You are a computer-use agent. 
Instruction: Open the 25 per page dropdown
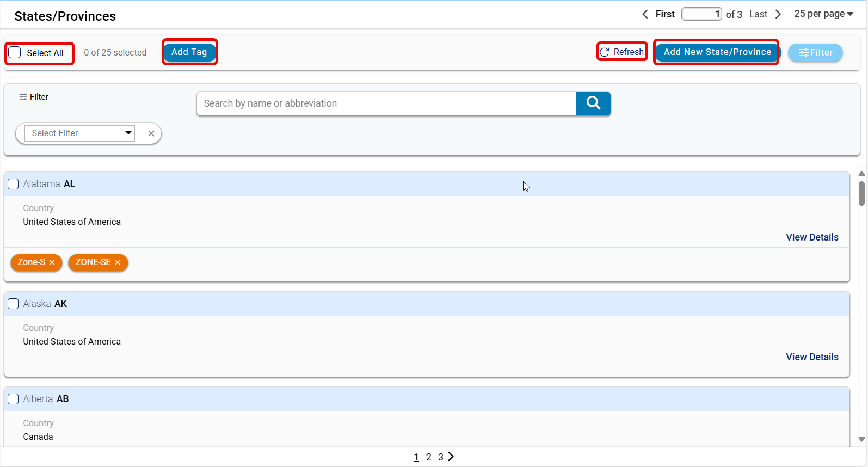coord(823,14)
